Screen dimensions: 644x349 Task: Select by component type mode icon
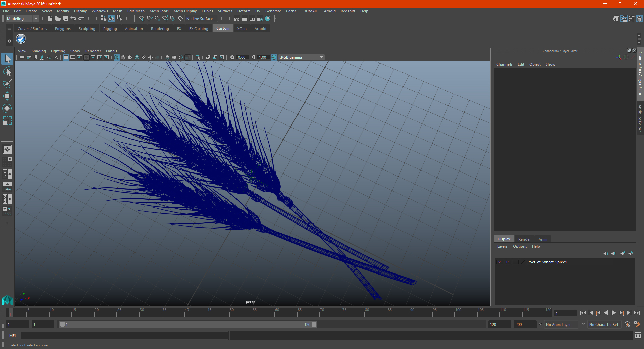(119, 19)
